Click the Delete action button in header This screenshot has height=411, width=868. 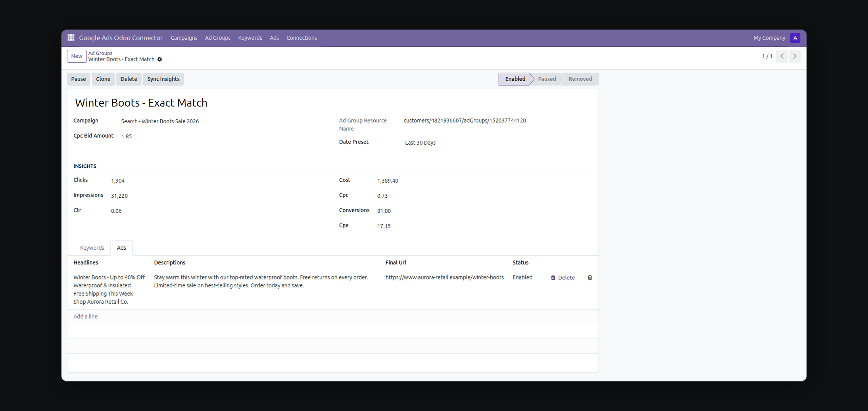click(129, 79)
